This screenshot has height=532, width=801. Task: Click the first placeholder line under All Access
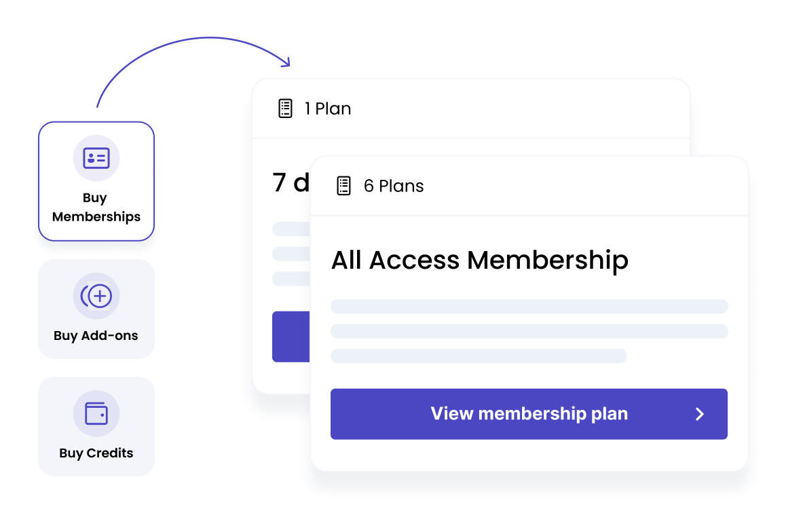(x=529, y=307)
